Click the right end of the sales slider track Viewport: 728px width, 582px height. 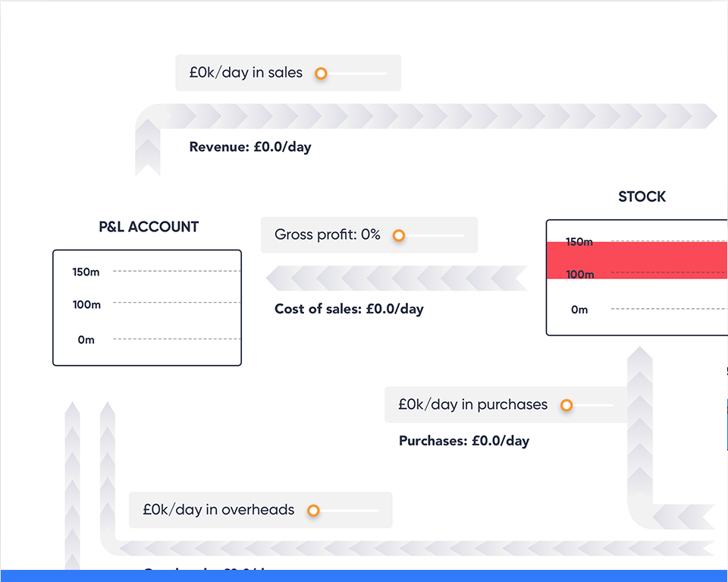[x=384, y=74]
